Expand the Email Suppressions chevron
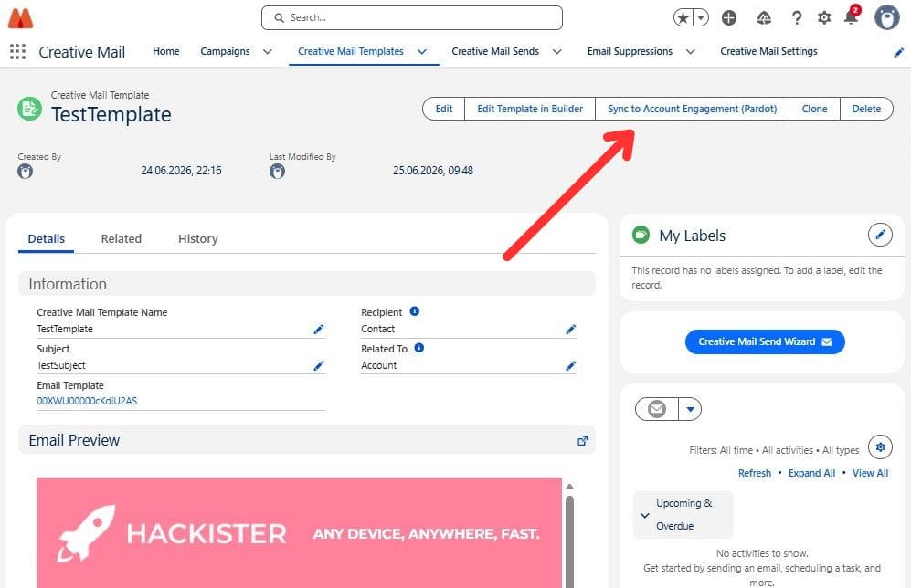Image resolution: width=911 pixels, height=588 pixels. [x=690, y=52]
